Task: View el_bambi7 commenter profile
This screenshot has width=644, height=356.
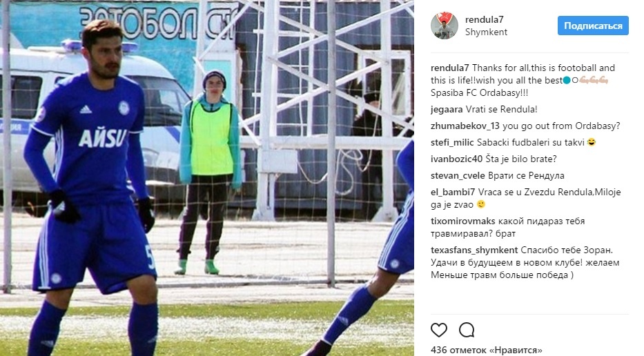Action: [x=453, y=192]
